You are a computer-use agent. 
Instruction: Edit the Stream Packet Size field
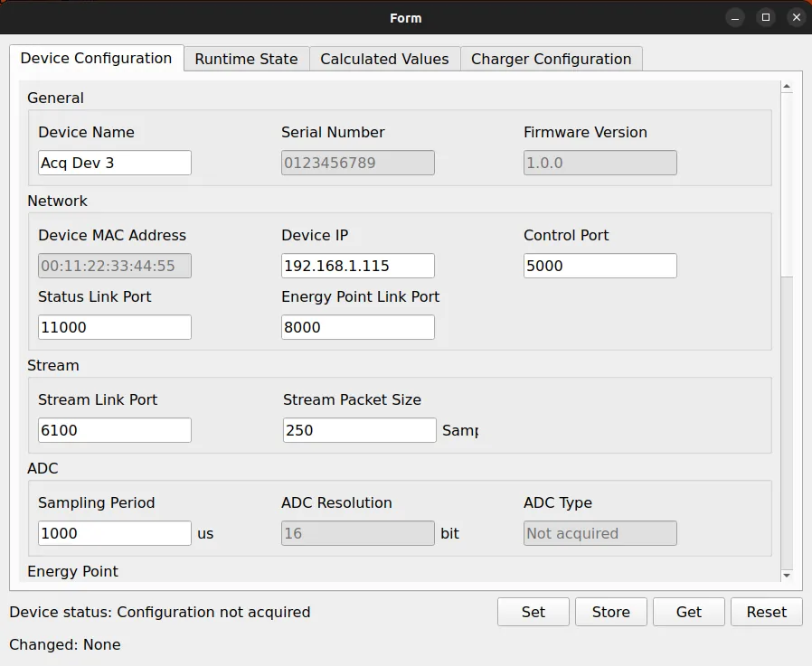(x=359, y=430)
